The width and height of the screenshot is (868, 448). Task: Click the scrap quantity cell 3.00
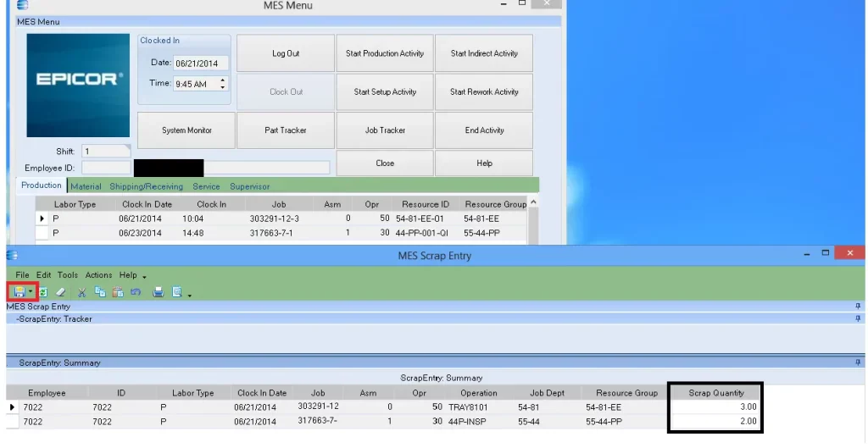[x=715, y=407]
